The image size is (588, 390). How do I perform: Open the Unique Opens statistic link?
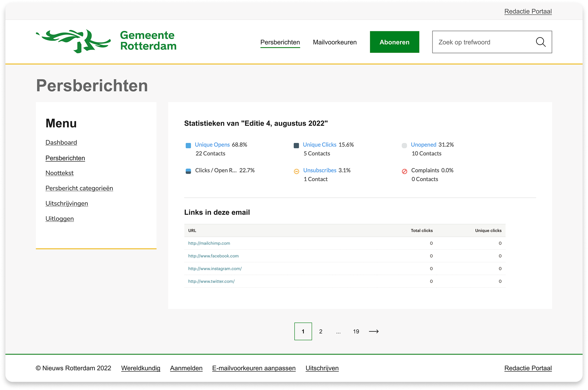212,145
